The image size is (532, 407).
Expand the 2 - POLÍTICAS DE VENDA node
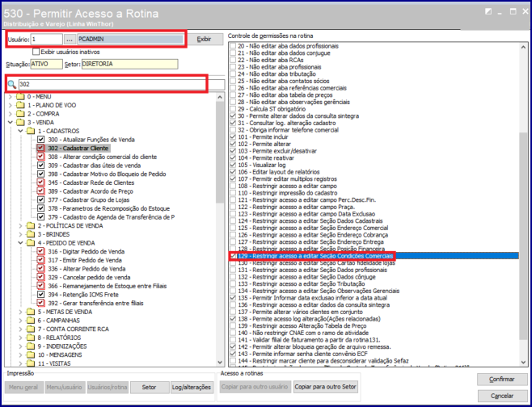[21, 225]
